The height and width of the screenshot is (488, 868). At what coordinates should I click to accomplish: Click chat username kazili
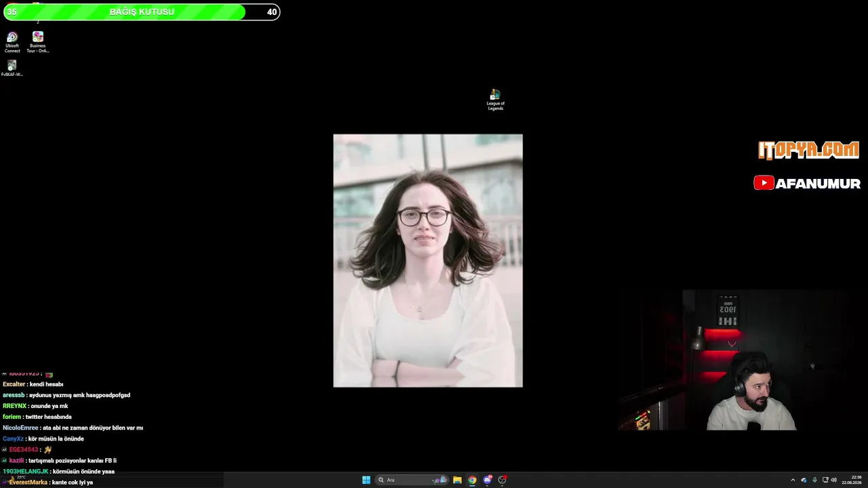pos(16,460)
